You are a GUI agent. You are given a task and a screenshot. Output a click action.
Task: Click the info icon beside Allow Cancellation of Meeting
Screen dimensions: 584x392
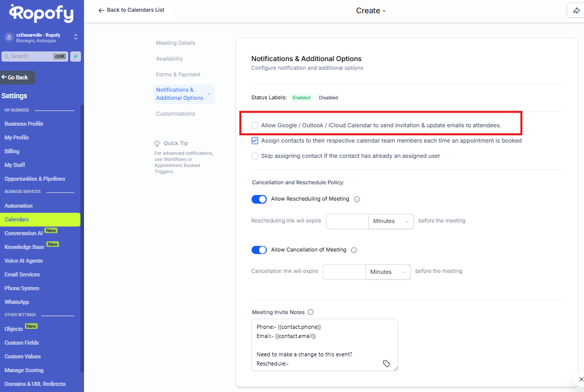[354, 250]
